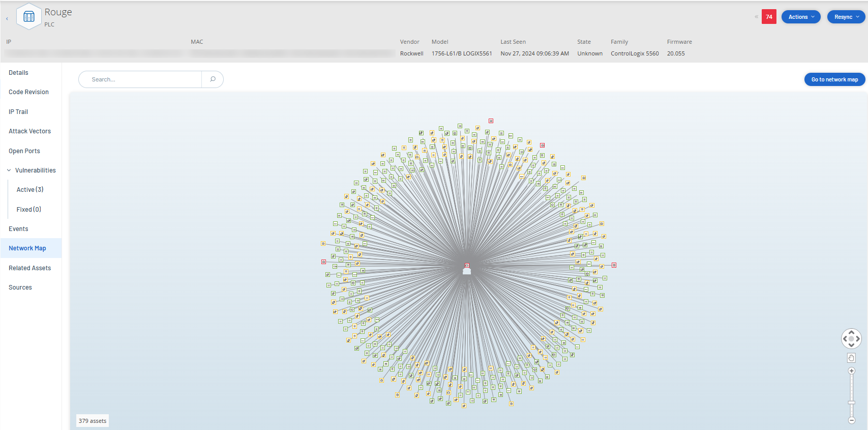Click the back arrow beside the Rouge PLC icon
The width and height of the screenshot is (868, 430).
(x=7, y=19)
